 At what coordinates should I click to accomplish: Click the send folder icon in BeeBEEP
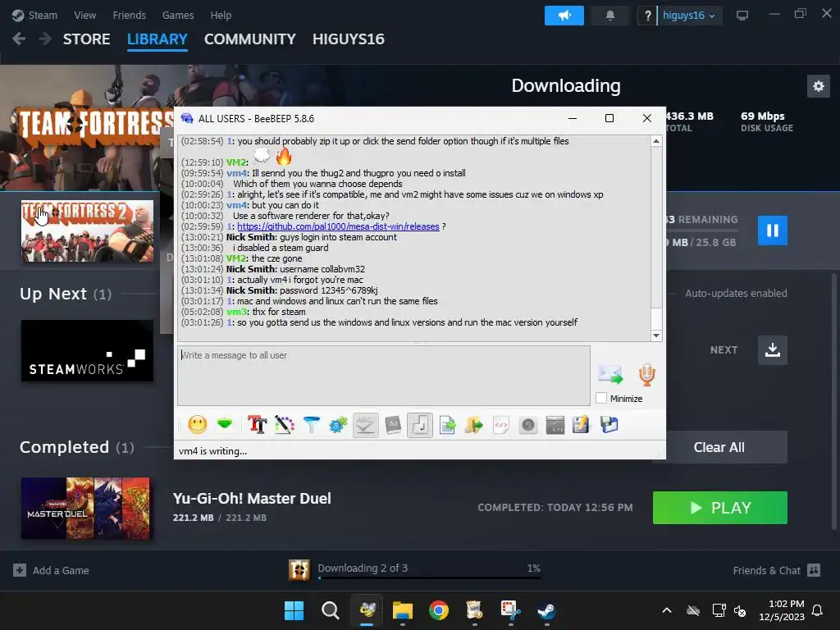point(474,425)
